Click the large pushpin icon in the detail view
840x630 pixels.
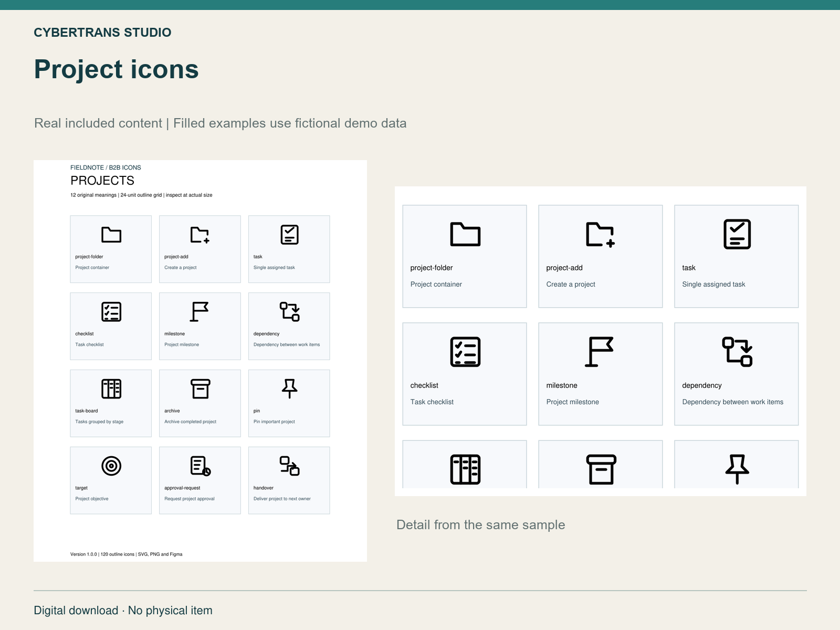click(737, 469)
